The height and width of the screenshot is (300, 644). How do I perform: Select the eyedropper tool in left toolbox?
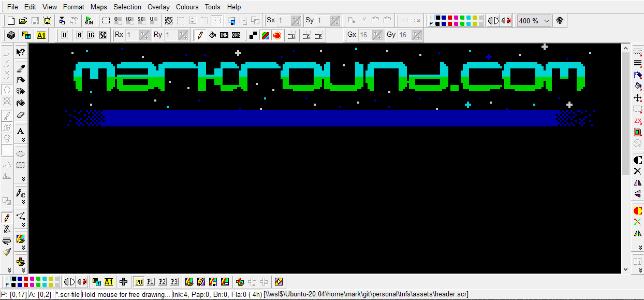(x=21, y=68)
